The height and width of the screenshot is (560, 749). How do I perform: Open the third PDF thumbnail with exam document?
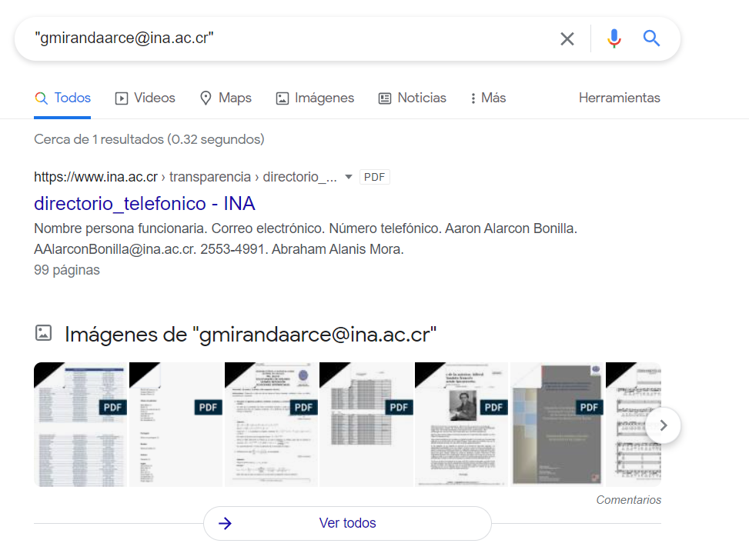point(271,425)
